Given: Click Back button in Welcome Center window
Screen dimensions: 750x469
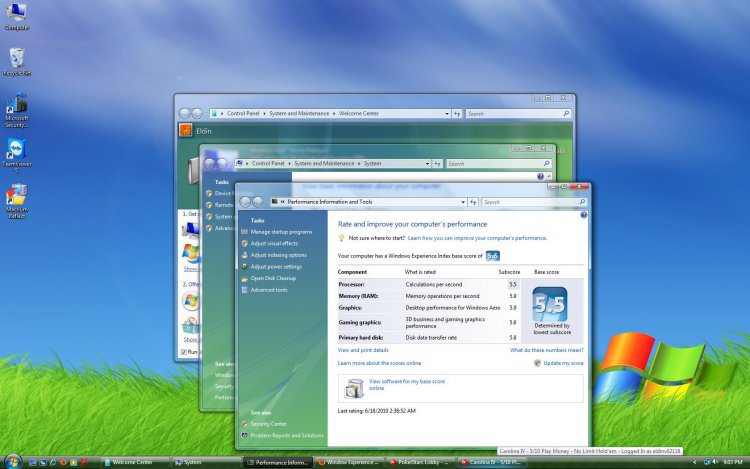Looking at the screenshot, I should pyautogui.click(x=185, y=113).
